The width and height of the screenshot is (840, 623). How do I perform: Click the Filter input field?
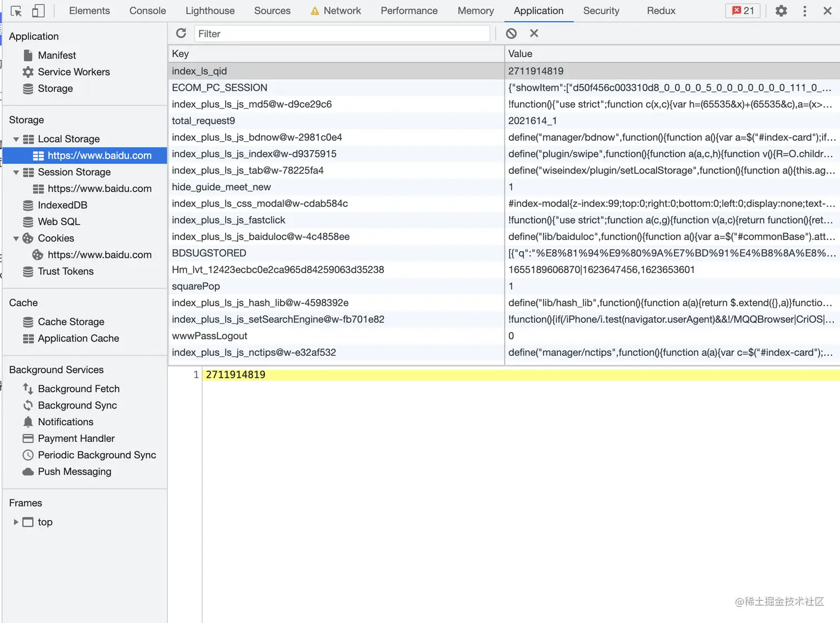(342, 33)
